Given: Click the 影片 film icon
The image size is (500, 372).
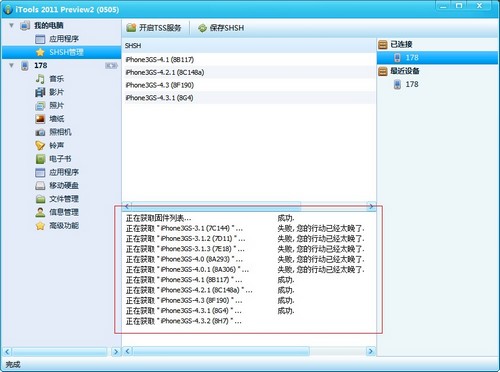Looking at the screenshot, I should pyautogui.click(x=40, y=92).
